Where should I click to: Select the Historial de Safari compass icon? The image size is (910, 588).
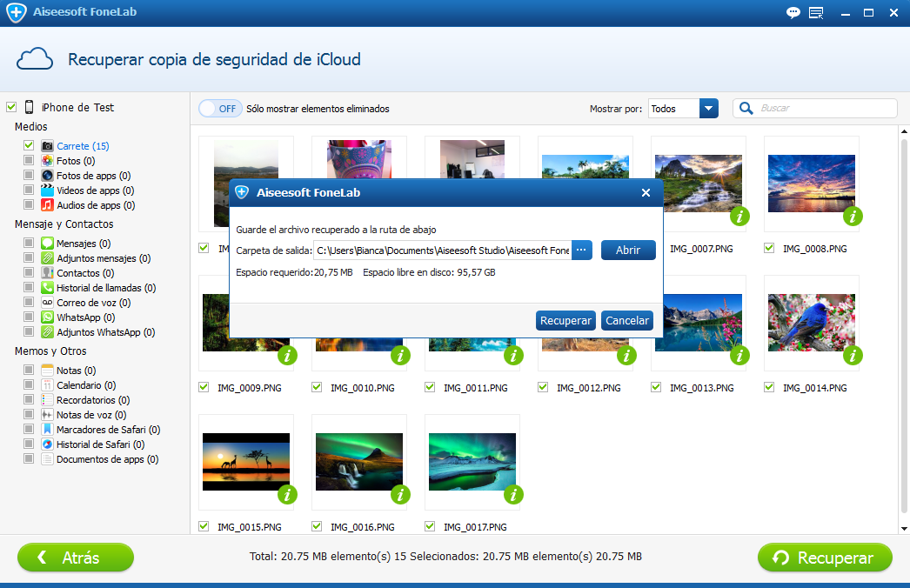pos(47,444)
